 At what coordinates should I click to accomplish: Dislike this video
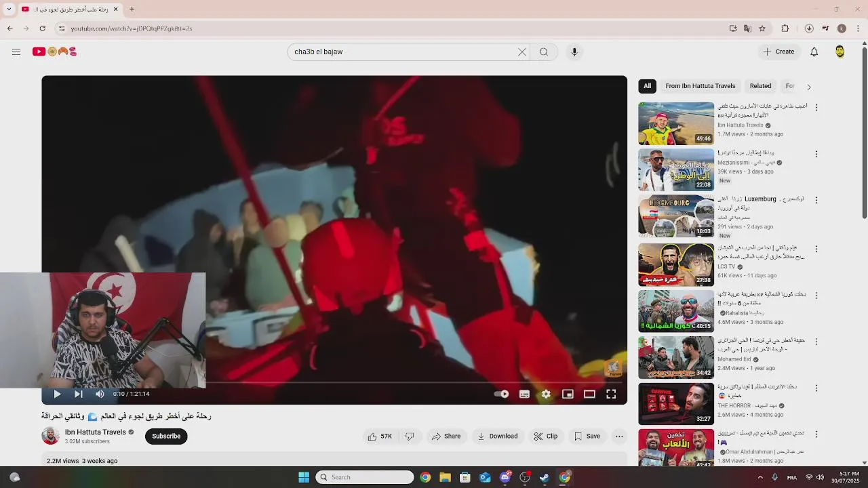point(410,436)
